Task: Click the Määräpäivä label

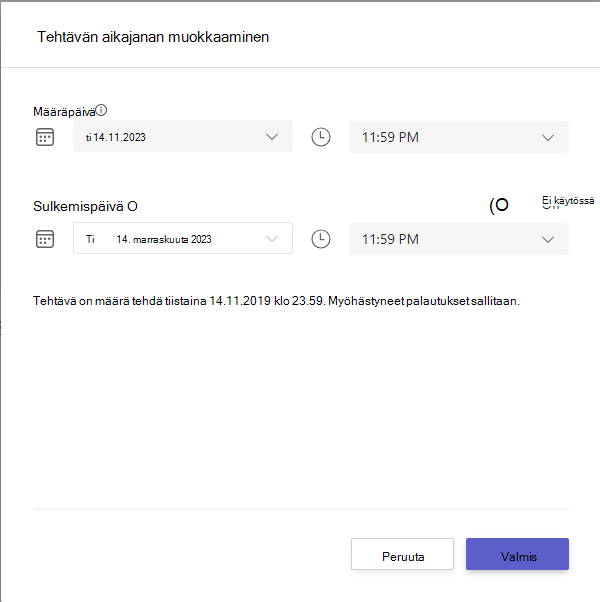Action: click(64, 112)
